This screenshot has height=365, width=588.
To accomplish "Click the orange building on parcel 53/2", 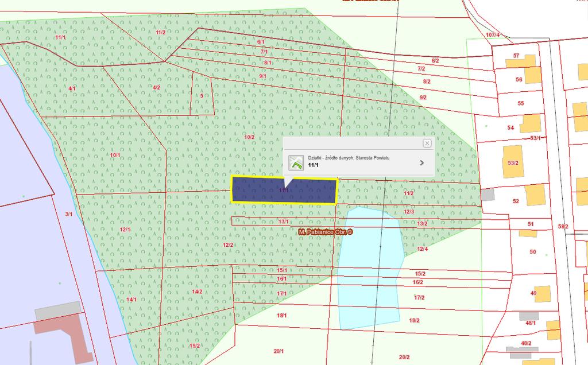I will point(513,161).
